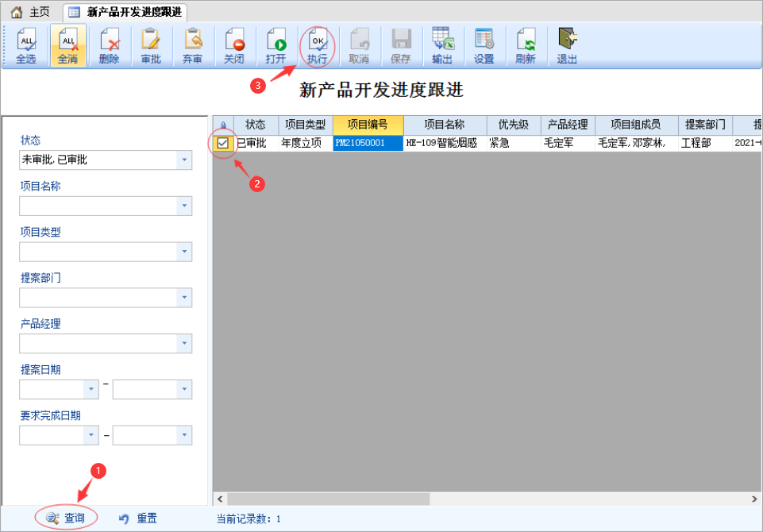The height and width of the screenshot is (532, 763).
Task: Switch to the 主页 (Home) tab
Action: click(30, 12)
